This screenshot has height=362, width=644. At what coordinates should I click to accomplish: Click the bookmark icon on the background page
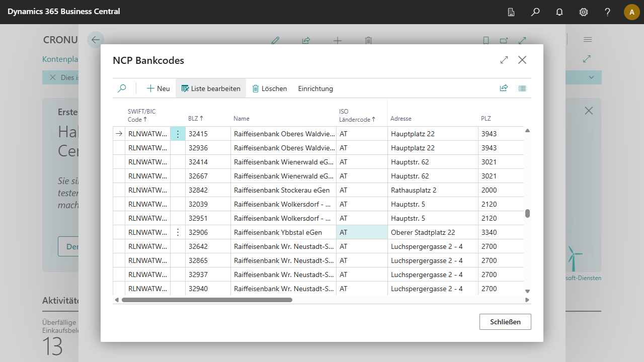[486, 41]
